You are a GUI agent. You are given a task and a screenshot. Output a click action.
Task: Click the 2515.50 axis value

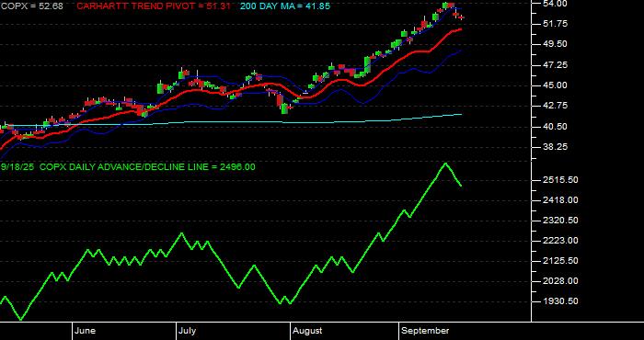561,180
